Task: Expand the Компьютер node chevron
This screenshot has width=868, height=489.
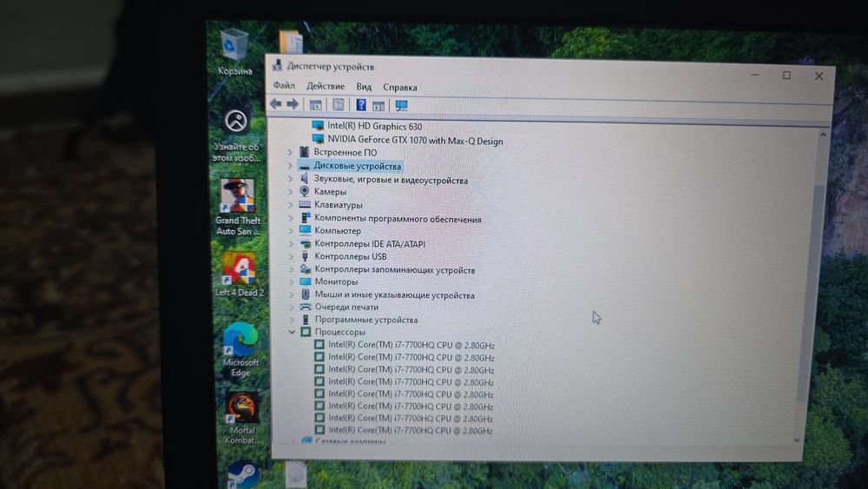Action: [x=291, y=230]
